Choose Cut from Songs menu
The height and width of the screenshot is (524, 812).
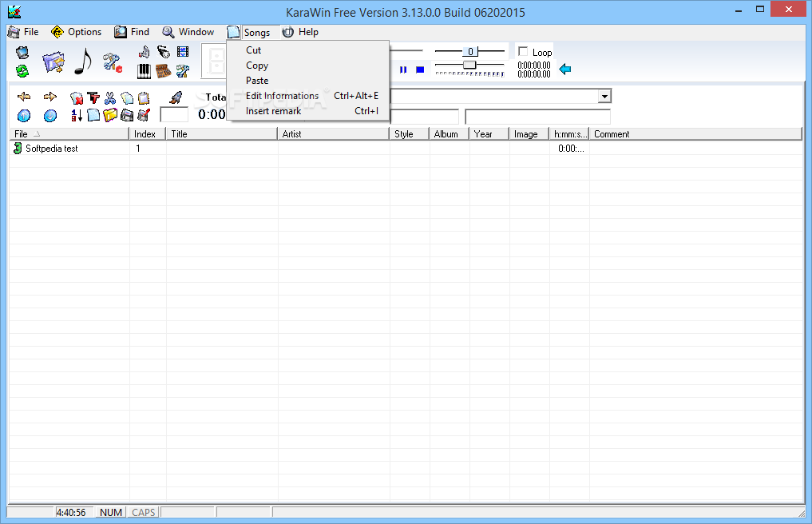point(307,50)
